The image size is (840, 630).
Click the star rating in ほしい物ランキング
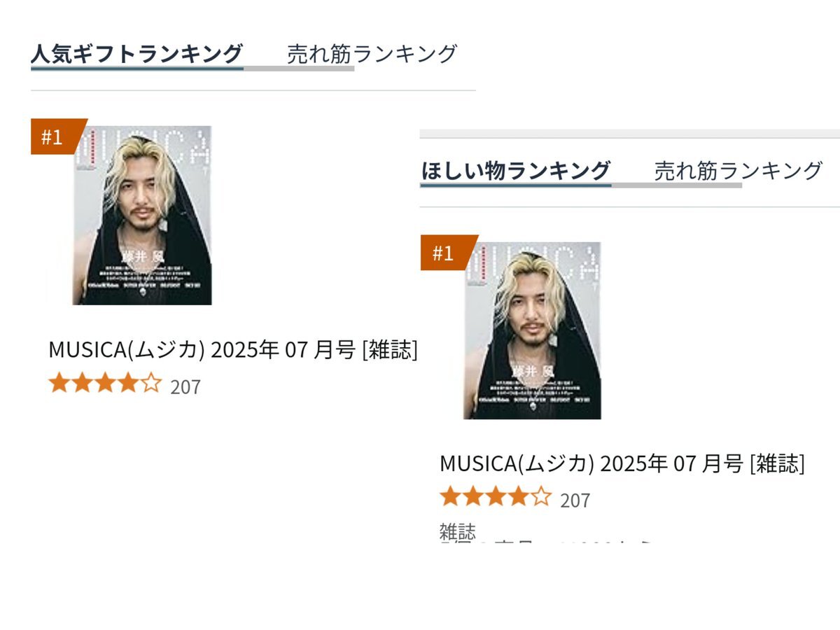pos(496,498)
